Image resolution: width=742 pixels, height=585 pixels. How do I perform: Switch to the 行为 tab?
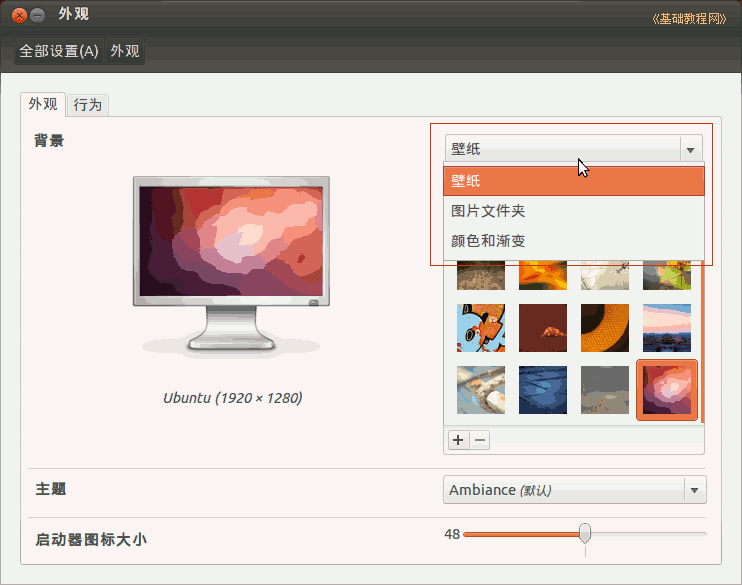pyautogui.click(x=88, y=104)
